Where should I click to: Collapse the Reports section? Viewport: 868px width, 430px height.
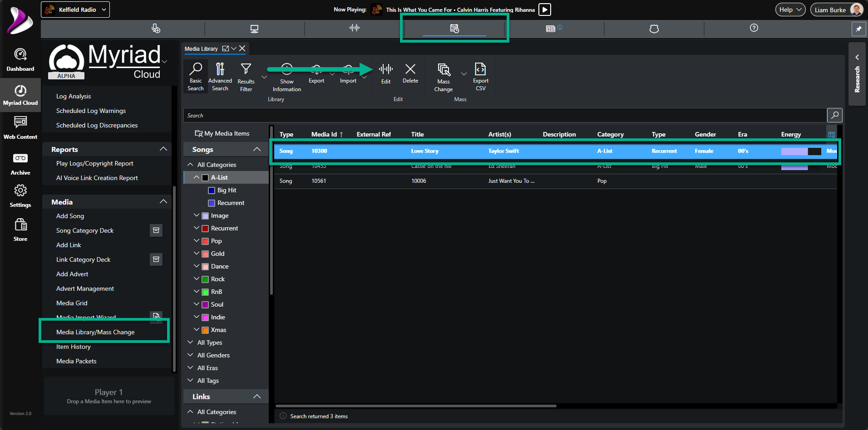pyautogui.click(x=163, y=149)
